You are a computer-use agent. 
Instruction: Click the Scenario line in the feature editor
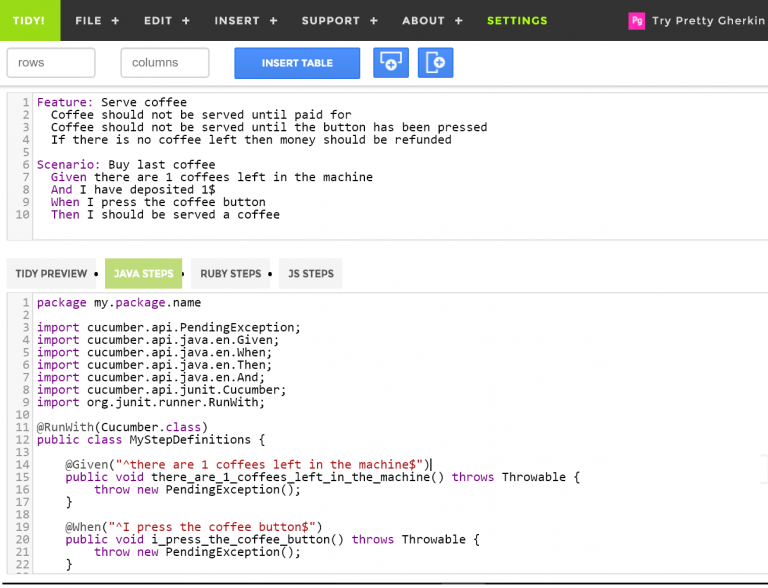[x=126, y=165]
